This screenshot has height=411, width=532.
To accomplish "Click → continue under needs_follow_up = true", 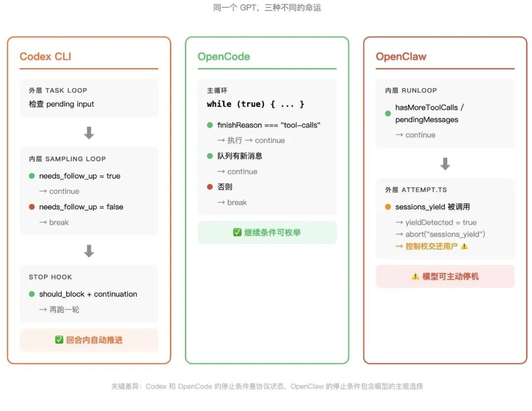I will [x=60, y=191].
